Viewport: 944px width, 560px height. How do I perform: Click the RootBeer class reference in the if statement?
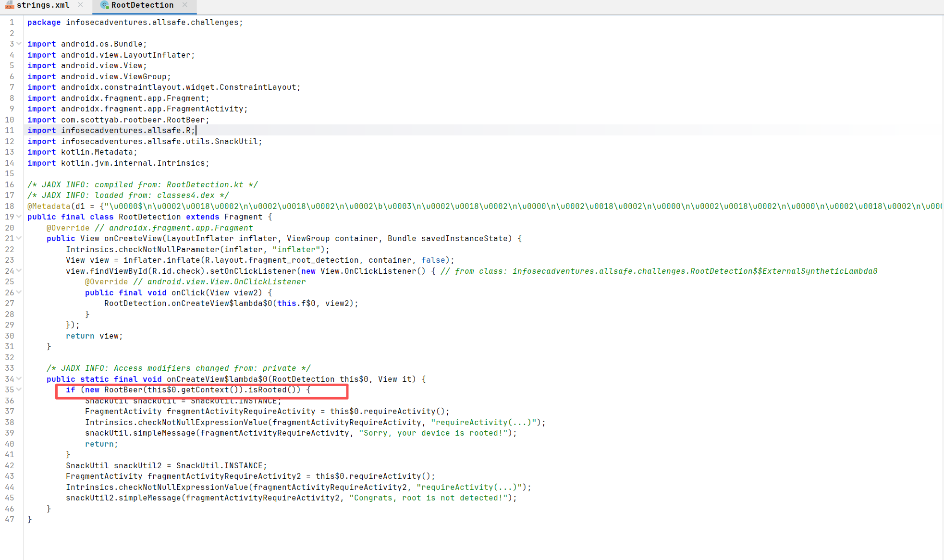tap(123, 390)
